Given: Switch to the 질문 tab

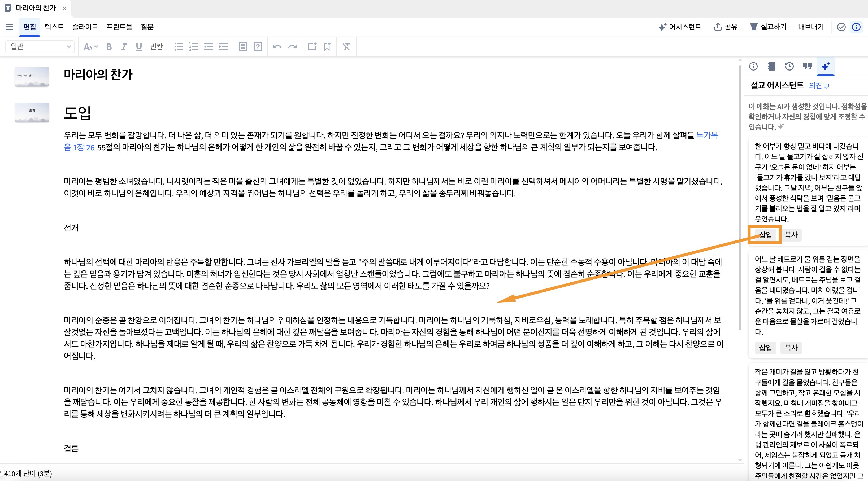Looking at the screenshot, I should pos(147,27).
